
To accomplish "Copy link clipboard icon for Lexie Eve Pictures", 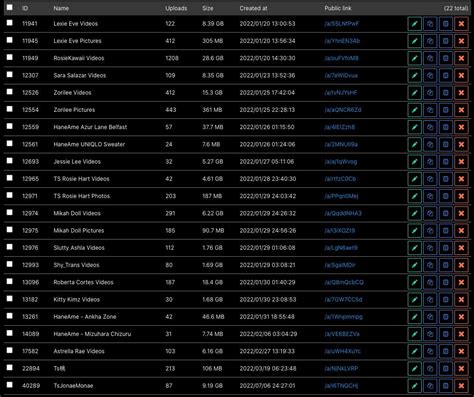I will click(x=430, y=41).
